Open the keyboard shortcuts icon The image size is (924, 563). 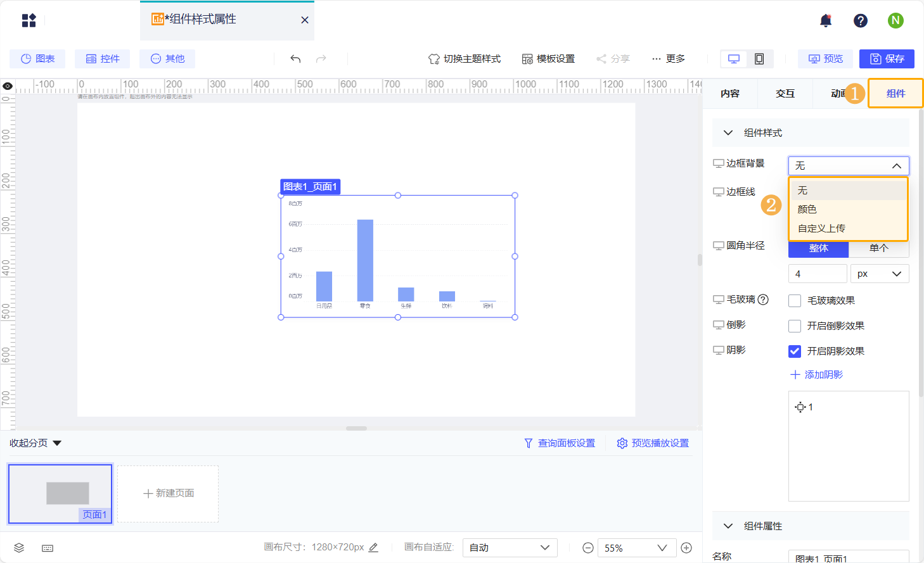tap(48, 548)
